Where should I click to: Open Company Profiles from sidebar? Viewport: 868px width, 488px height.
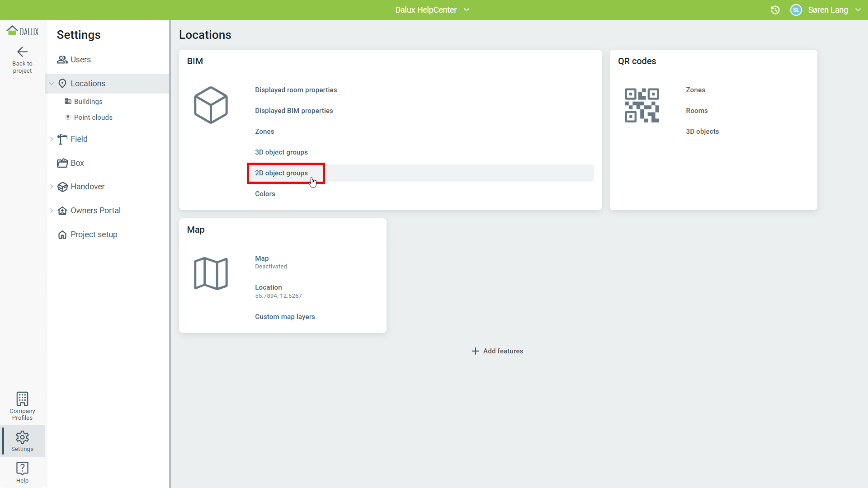(22, 405)
